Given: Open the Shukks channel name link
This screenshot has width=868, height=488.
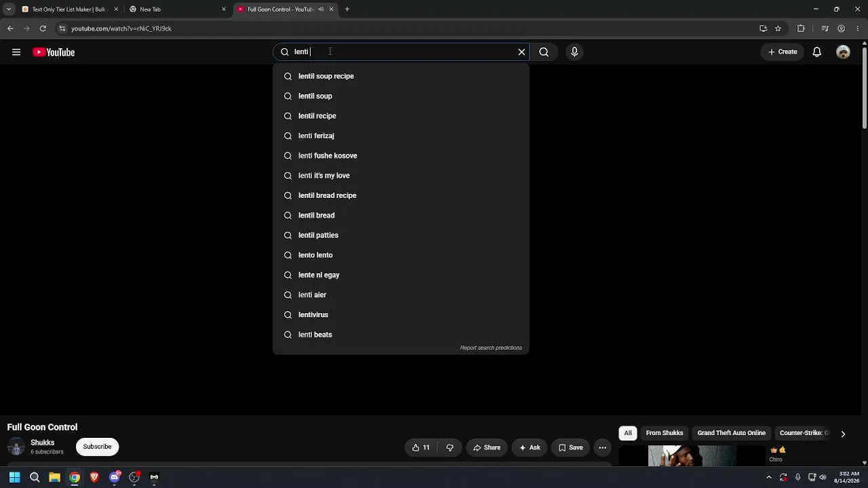Looking at the screenshot, I should [42, 443].
